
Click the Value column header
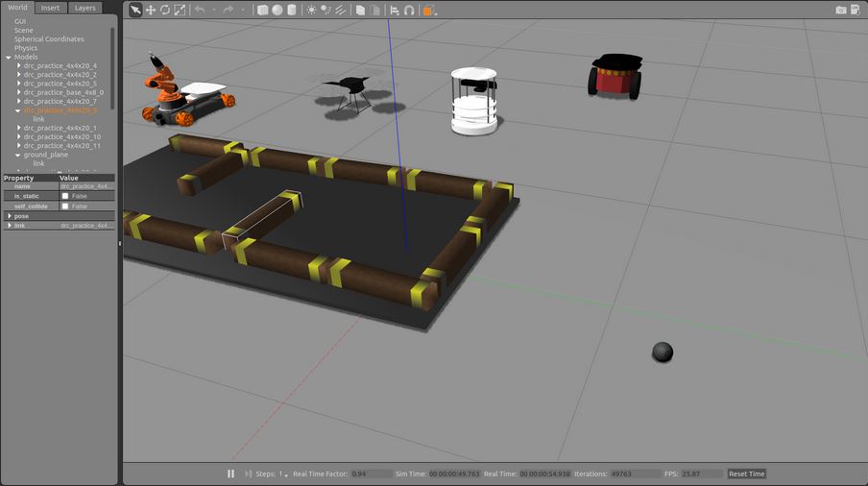tap(87, 178)
